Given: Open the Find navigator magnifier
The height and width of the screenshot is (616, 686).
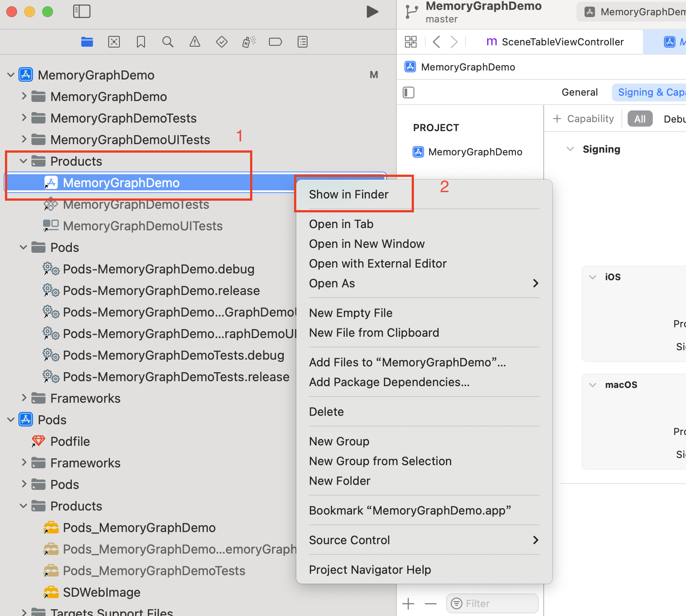Looking at the screenshot, I should click(168, 42).
